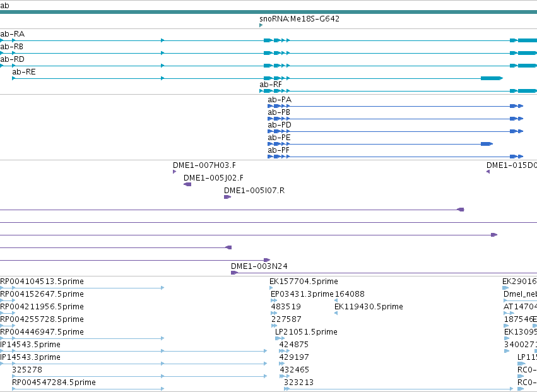Viewport: 537px width, 392px height.
Task: Click the 424875 feature label
Action: tap(294, 345)
